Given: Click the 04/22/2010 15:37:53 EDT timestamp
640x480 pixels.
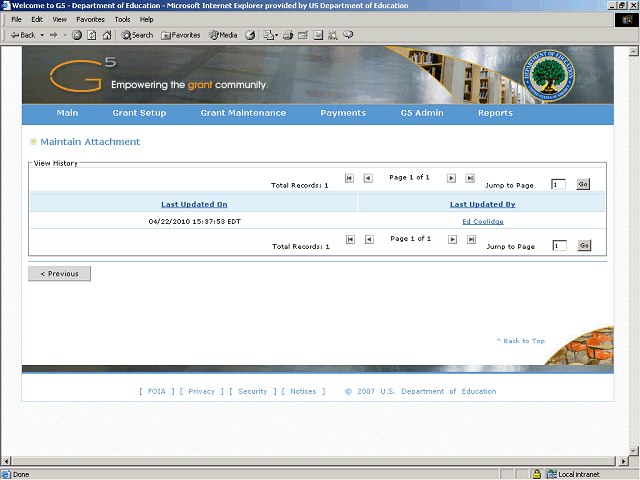Looking at the screenshot, I should (x=195, y=222).
